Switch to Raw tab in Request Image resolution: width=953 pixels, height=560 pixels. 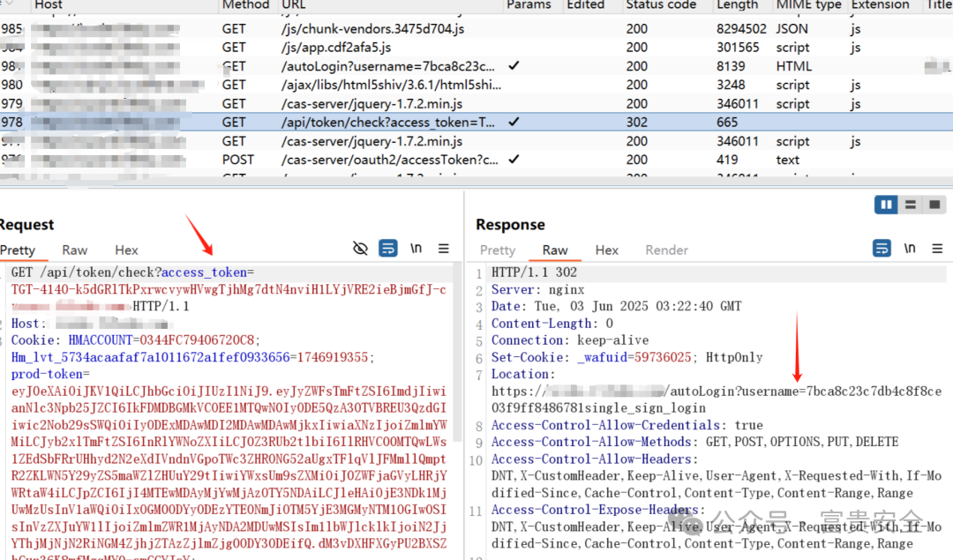coord(75,250)
